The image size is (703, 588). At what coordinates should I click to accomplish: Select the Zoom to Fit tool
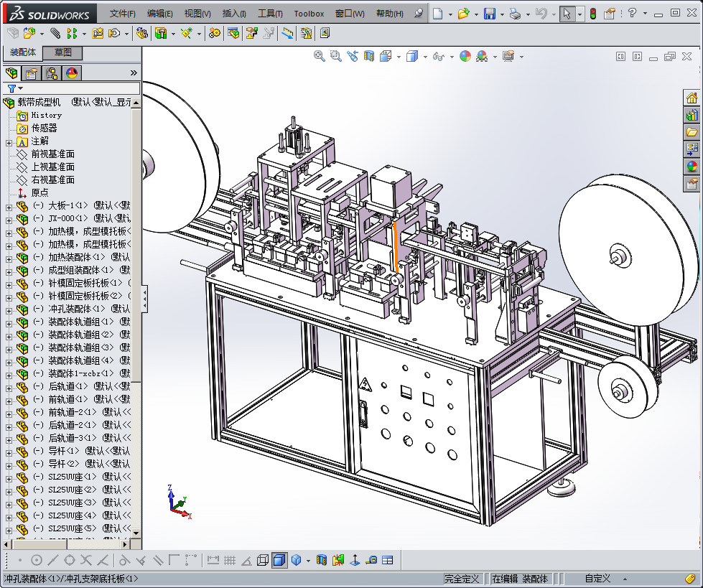(320, 56)
